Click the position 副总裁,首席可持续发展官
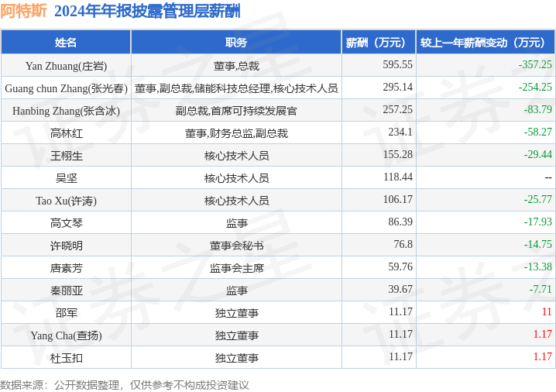This screenshot has height=392, width=556. pyautogui.click(x=236, y=111)
